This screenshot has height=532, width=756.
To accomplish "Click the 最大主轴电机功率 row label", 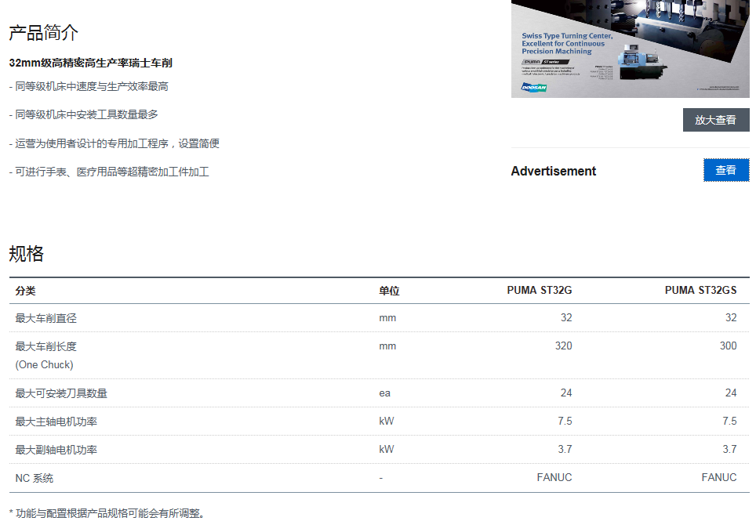I will point(56,422).
